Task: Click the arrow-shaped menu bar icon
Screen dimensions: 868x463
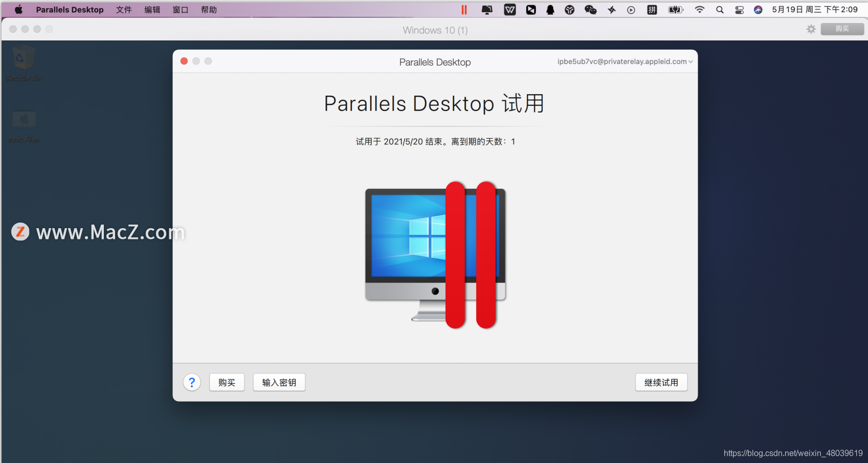Action: 611,10
